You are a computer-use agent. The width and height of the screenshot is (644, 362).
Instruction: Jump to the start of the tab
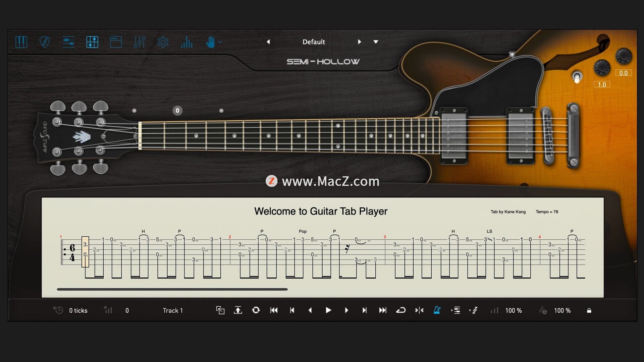pos(274,310)
